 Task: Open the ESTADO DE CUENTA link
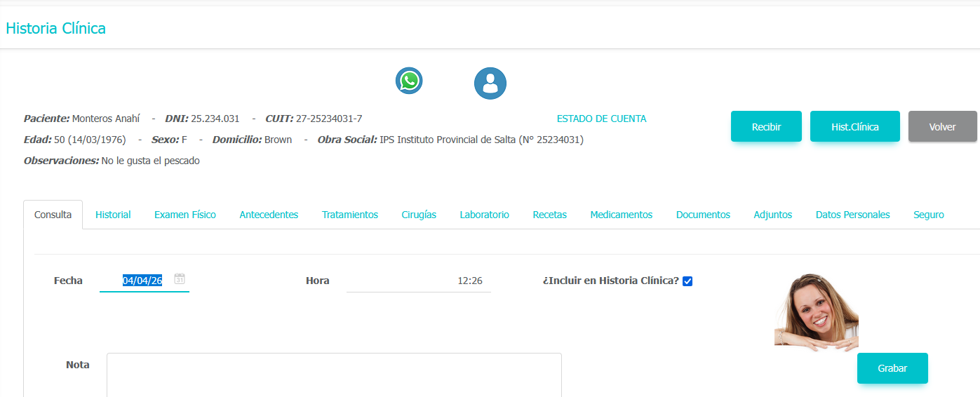[x=601, y=119]
